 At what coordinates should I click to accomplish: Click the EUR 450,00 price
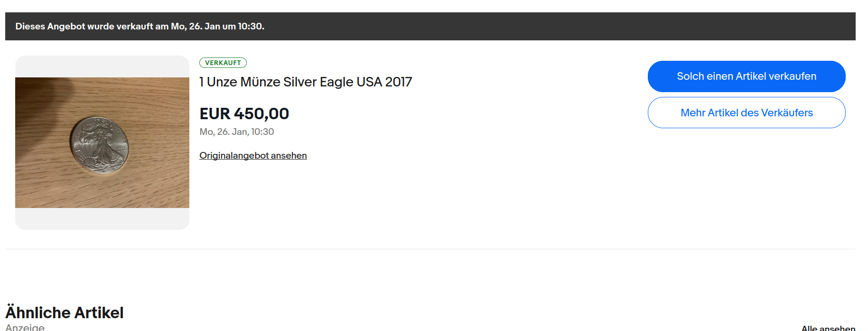244,113
